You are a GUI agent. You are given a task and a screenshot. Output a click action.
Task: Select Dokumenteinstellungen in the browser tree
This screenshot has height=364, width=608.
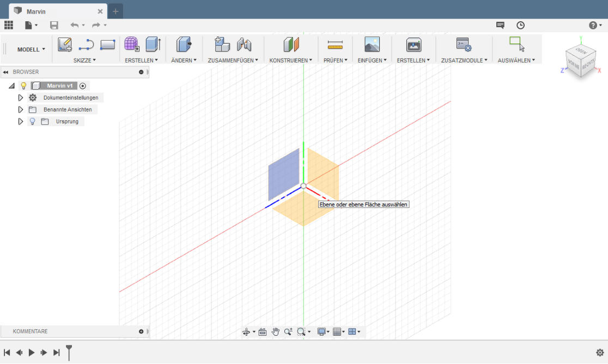click(x=71, y=97)
